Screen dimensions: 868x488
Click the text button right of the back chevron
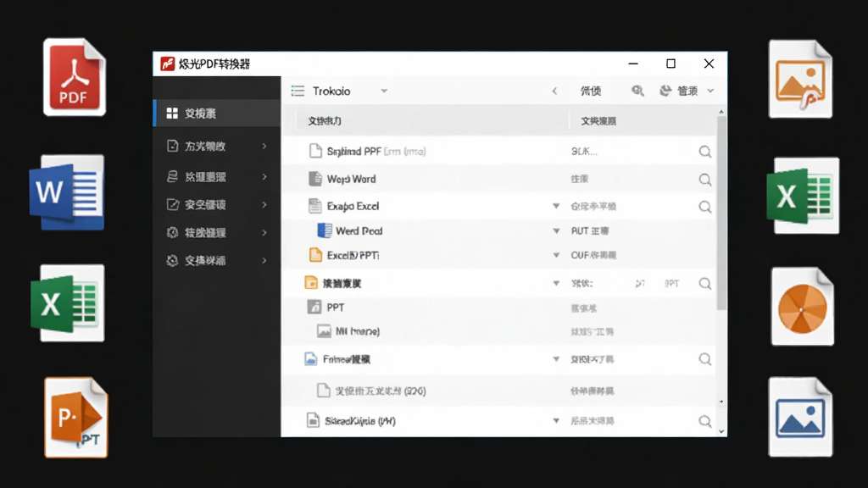(x=591, y=91)
